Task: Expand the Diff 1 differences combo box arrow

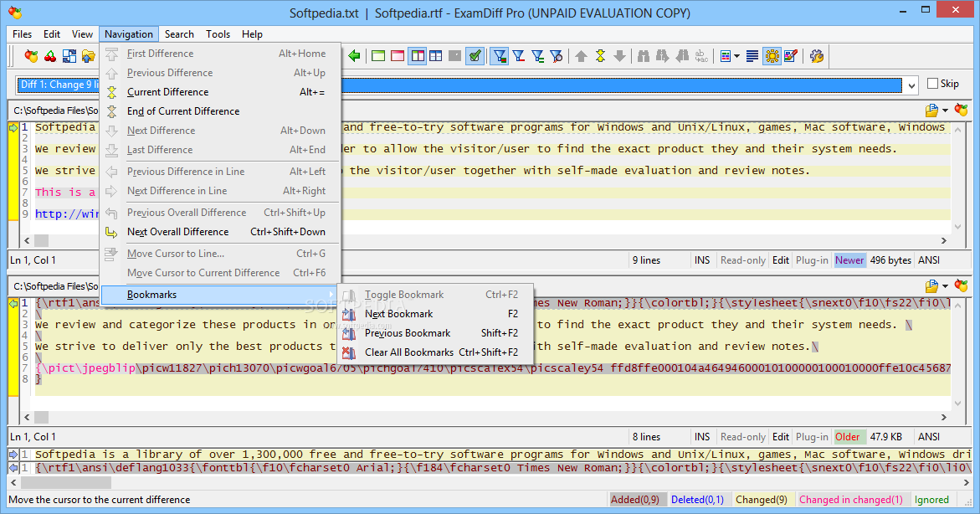Action: (912, 85)
